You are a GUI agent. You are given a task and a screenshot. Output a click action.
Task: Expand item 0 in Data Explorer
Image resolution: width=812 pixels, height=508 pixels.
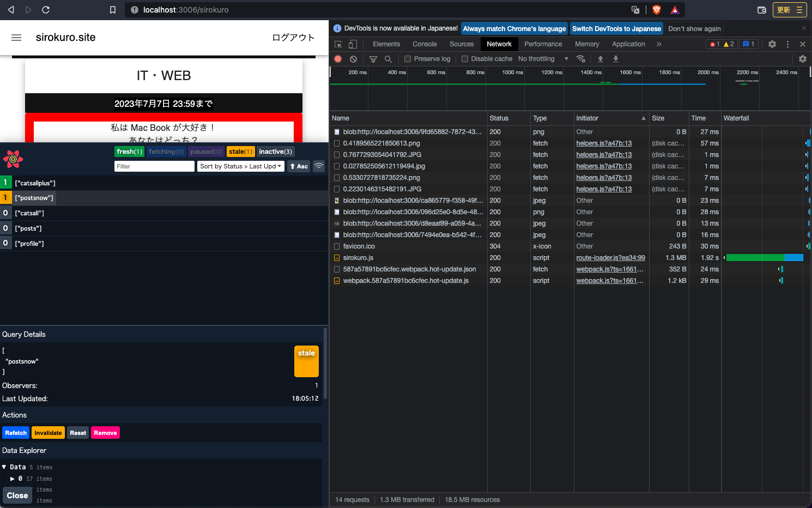pos(13,479)
